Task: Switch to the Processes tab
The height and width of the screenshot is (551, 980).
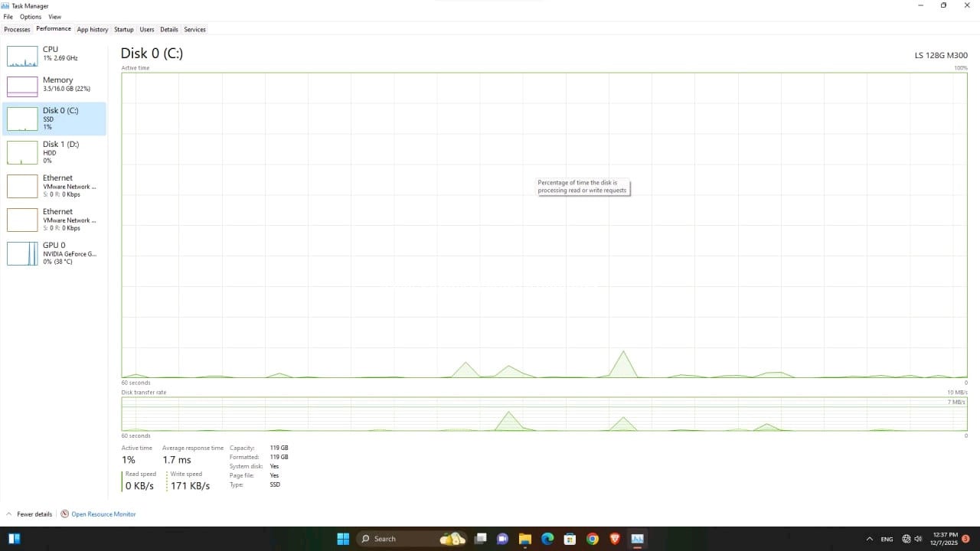Action: click(17, 30)
